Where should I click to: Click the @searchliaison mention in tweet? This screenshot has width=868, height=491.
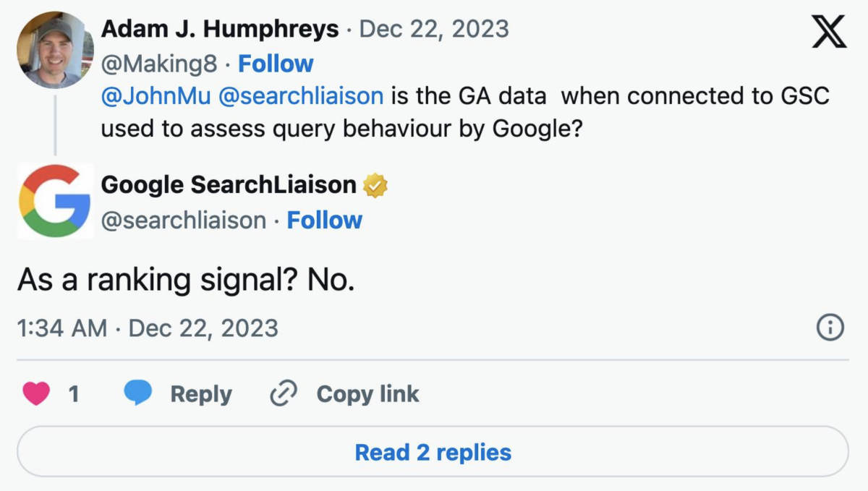pyautogui.click(x=300, y=96)
